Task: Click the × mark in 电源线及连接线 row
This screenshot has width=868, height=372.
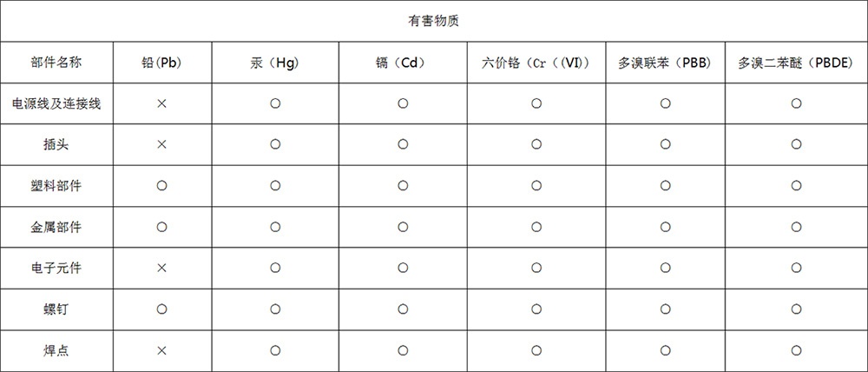Action: coord(161,103)
